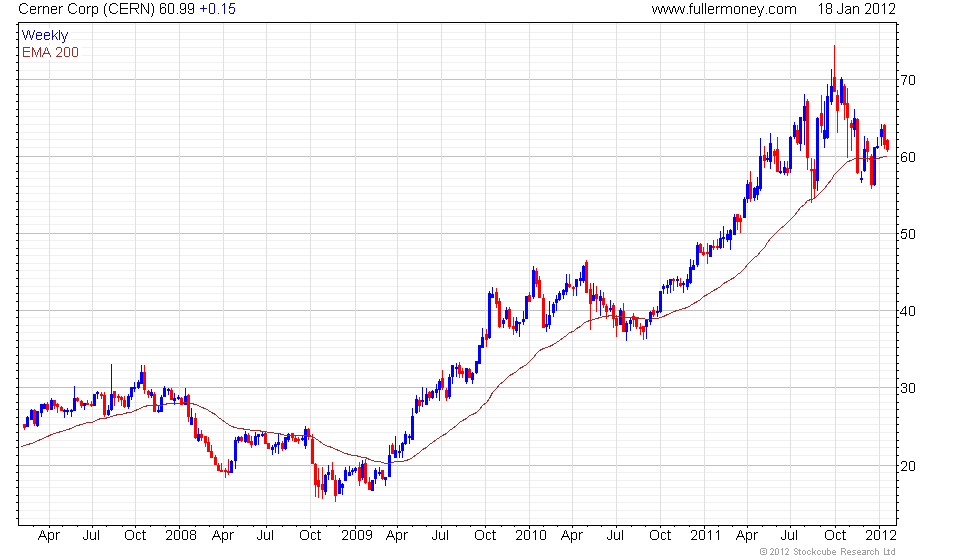Image resolution: width=980 pixels, height=560 pixels.
Task: Open the www.fullermoney.com link text
Action: [724, 9]
